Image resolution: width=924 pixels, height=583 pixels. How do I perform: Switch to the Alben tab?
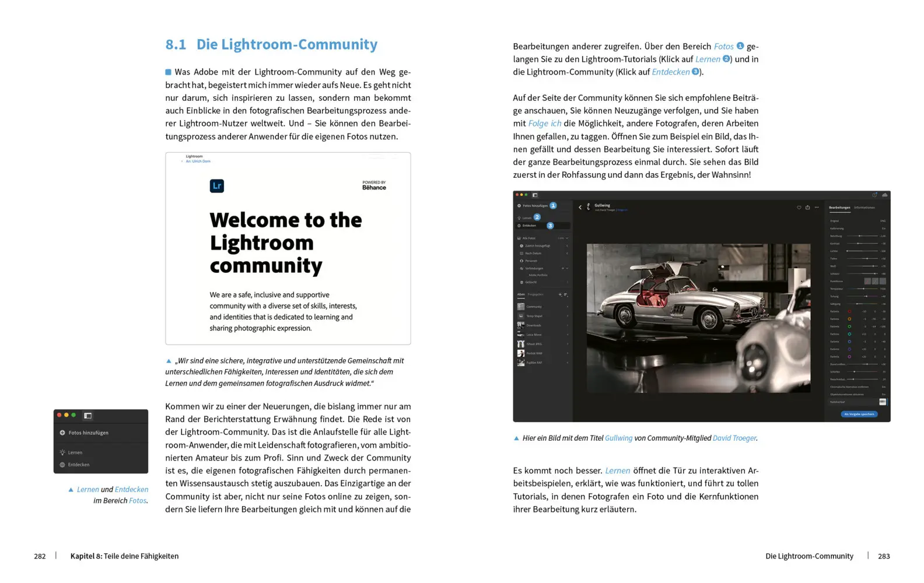pyautogui.click(x=521, y=294)
